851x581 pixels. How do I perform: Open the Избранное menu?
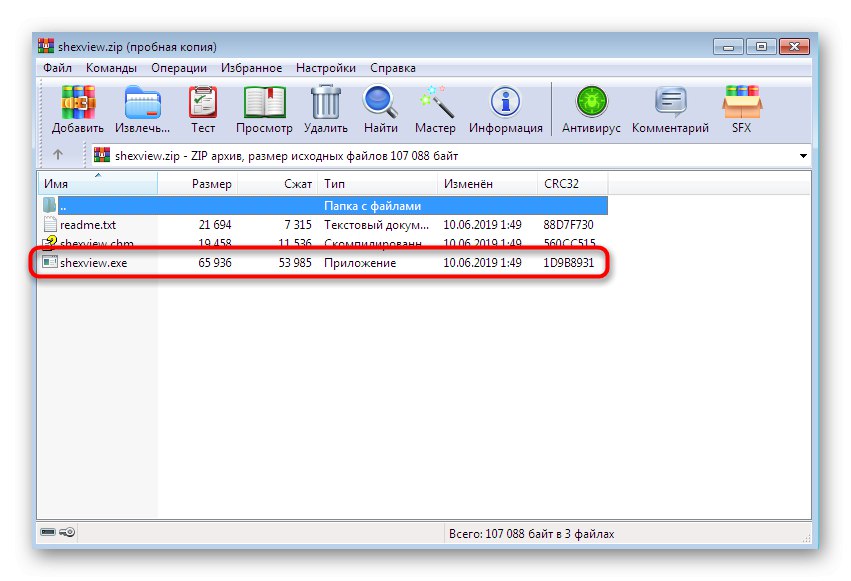click(x=251, y=68)
